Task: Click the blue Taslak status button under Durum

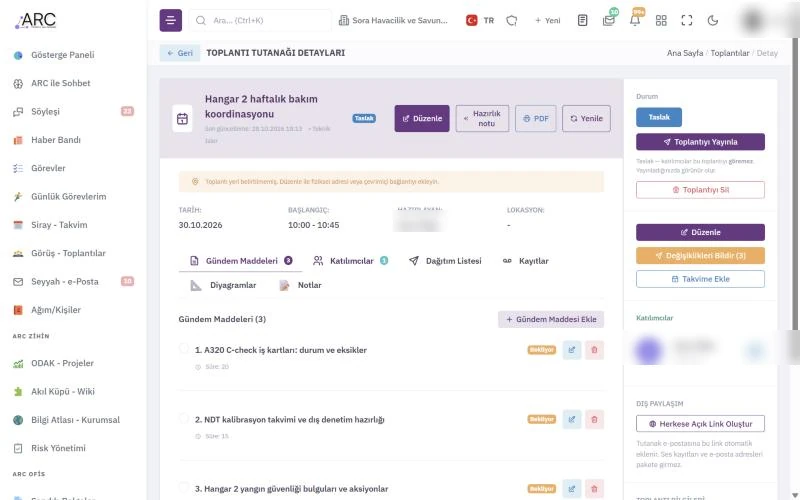Action: pos(659,117)
